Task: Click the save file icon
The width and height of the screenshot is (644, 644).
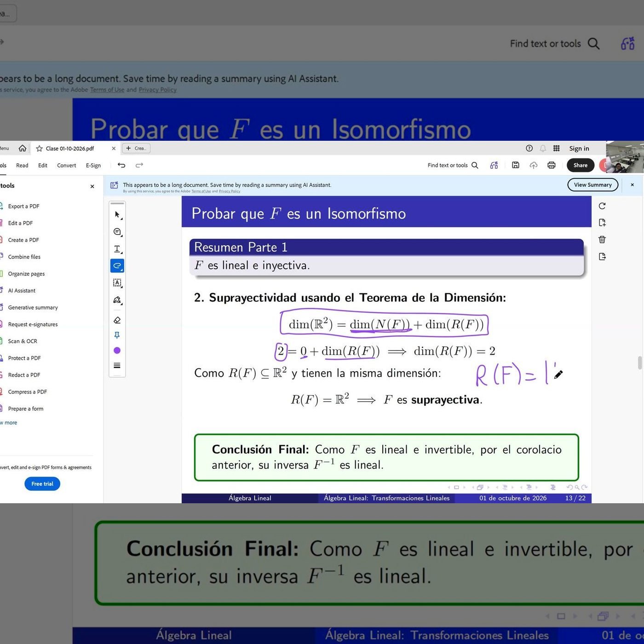Action: pos(516,165)
